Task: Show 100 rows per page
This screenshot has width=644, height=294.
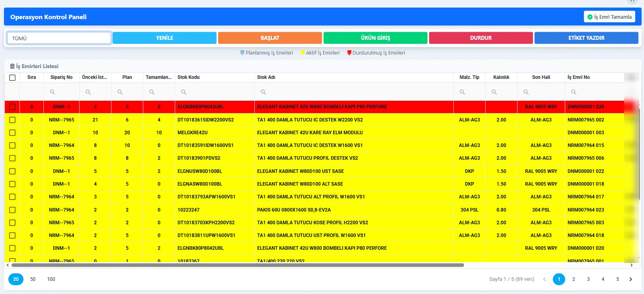Action: click(51, 279)
